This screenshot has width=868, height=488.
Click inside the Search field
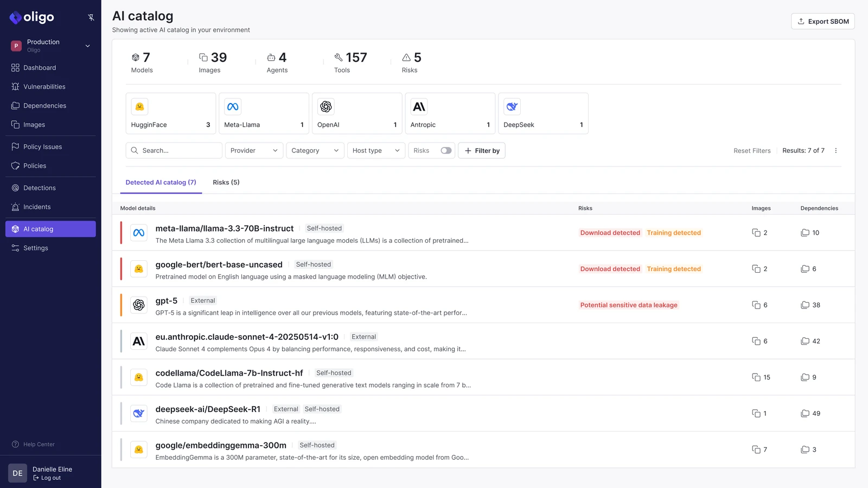point(174,150)
